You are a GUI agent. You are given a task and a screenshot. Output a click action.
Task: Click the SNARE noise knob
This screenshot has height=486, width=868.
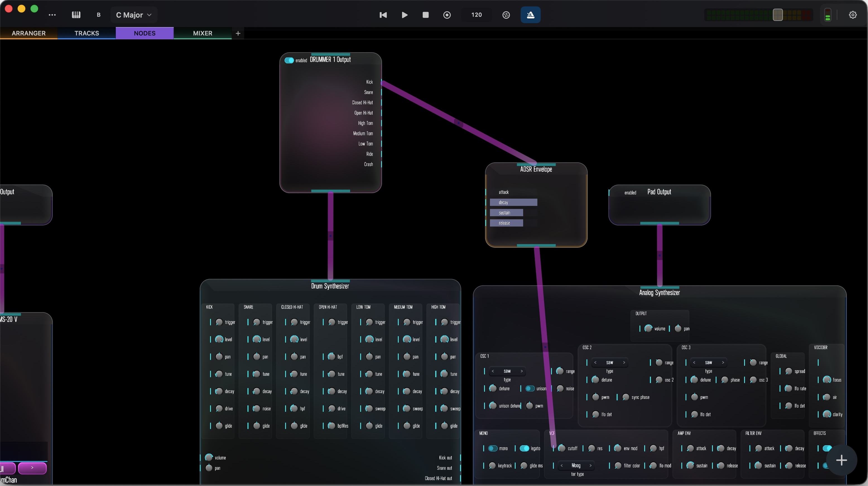point(256,408)
